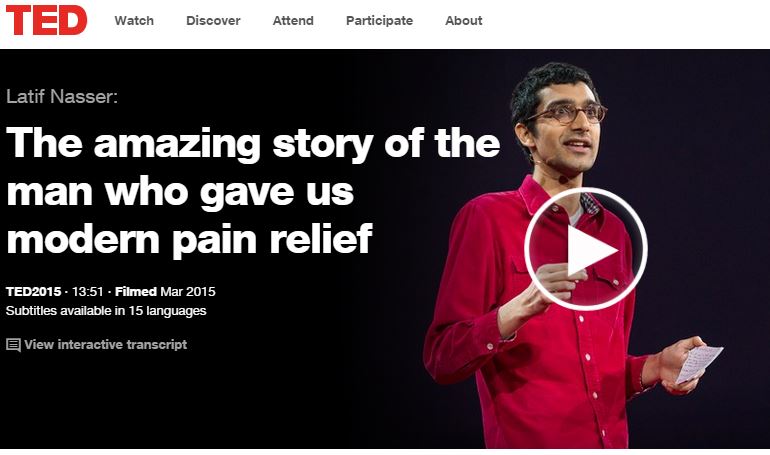Open the Discover menu
770x455 pixels.
pos(213,21)
